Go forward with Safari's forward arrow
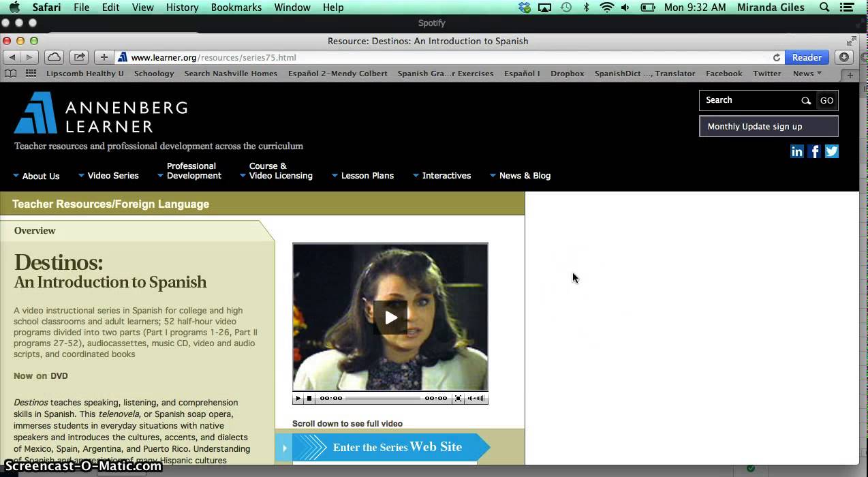 pyautogui.click(x=30, y=57)
